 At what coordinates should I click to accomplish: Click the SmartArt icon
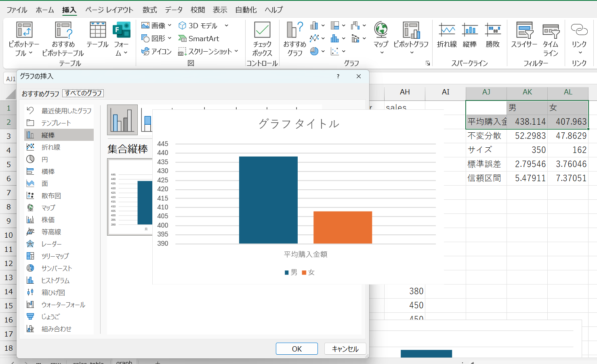(199, 39)
